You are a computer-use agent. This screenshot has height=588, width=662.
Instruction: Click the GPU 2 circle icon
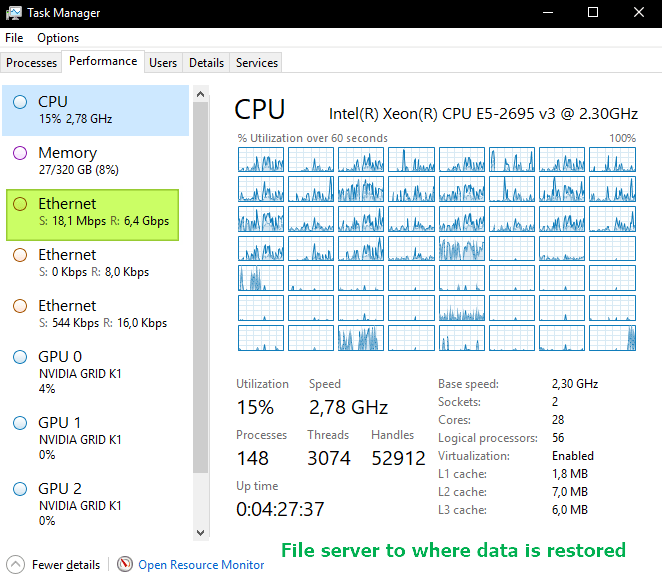point(20,489)
